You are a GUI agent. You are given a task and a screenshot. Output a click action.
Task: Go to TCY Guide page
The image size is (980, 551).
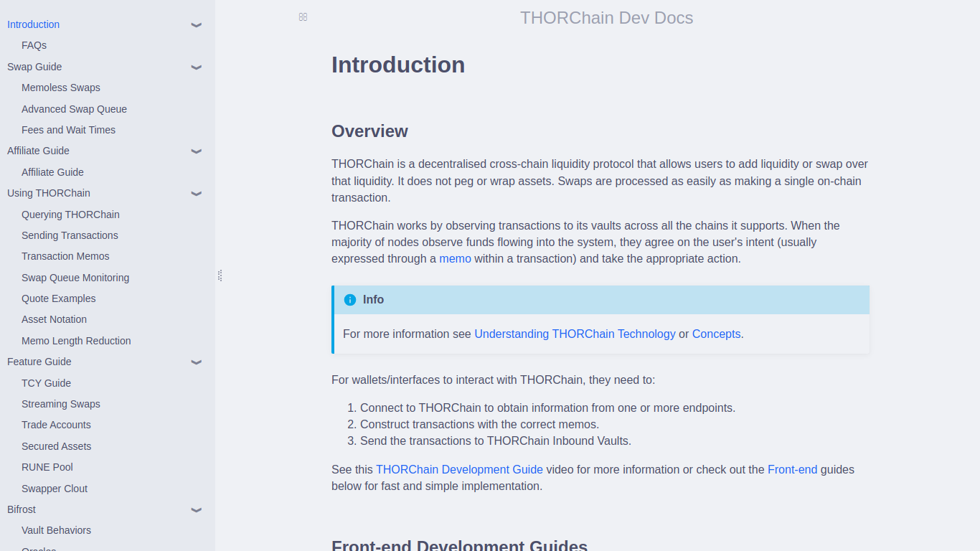[46, 383]
